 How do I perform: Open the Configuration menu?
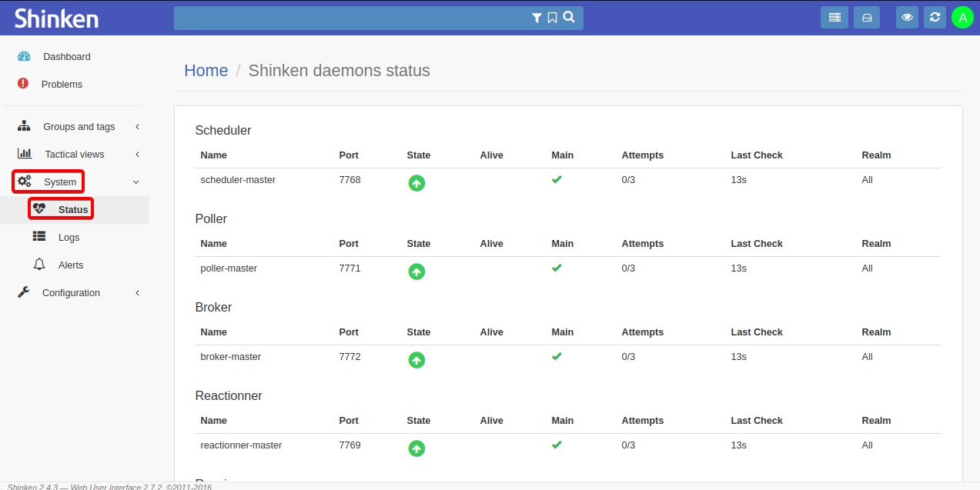click(x=71, y=293)
